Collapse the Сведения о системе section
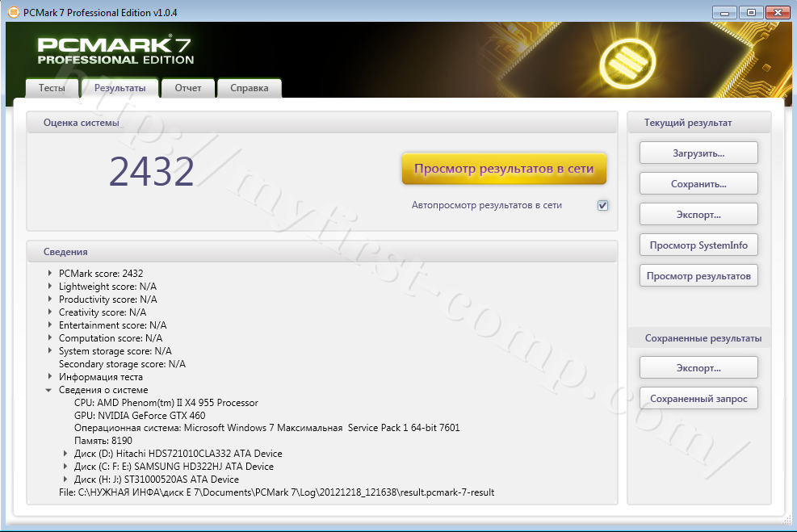Image resolution: width=797 pixels, height=532 pixels. pyautogui.click(x=48, y=390)
